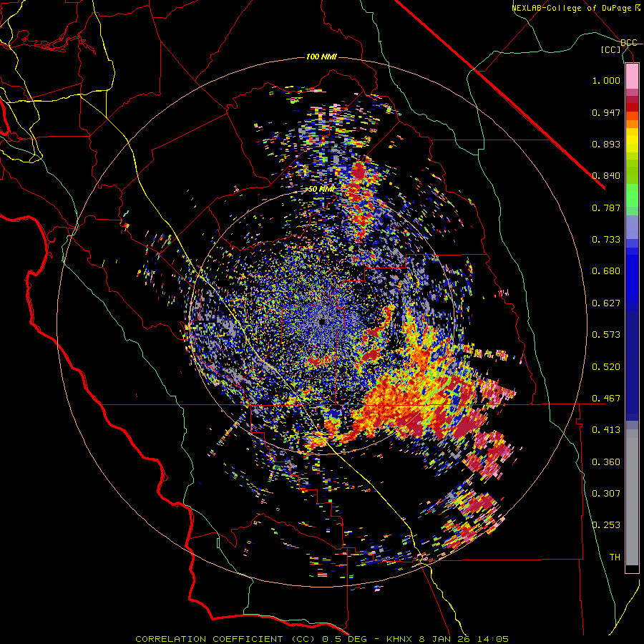Click the 0.253 scale value

click(x=606, y=525)
